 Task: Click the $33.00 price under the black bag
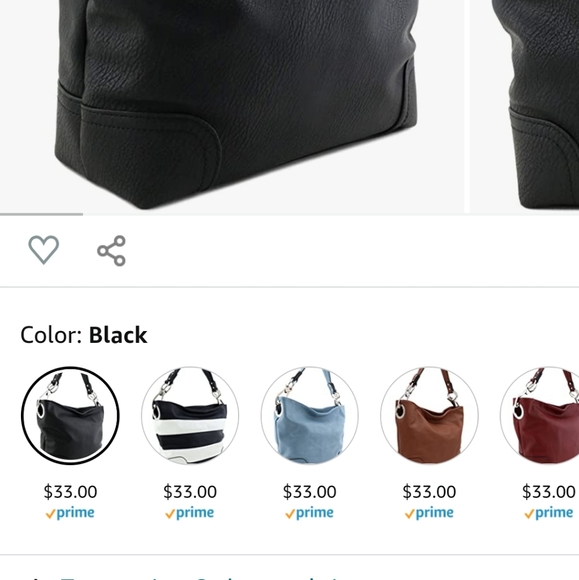(x=70, y=492)
